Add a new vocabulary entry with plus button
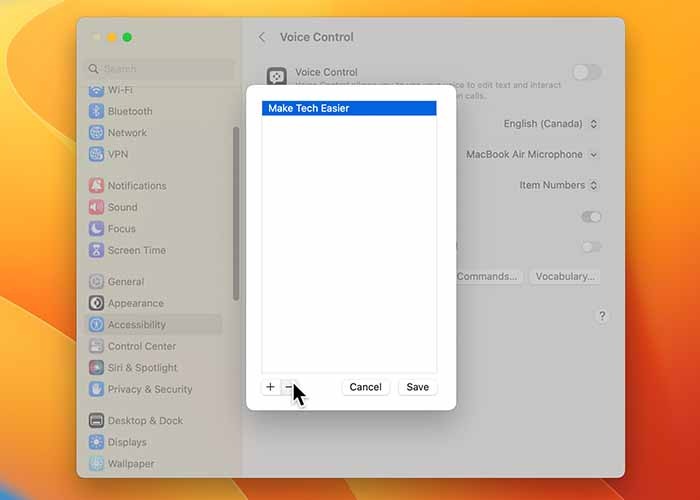This screenshot has height=500, width=700. pos(270,387)
